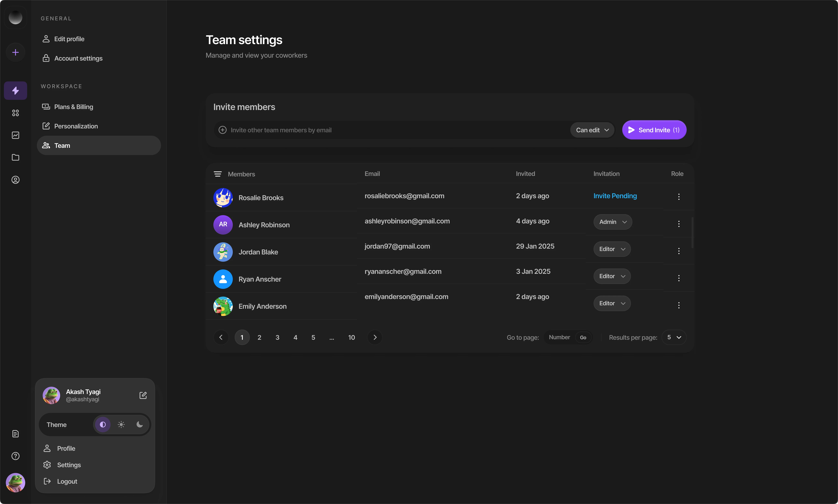Switch theme to dark moon mode
Viewport: 838px width, 504px height.
[139, 425]
